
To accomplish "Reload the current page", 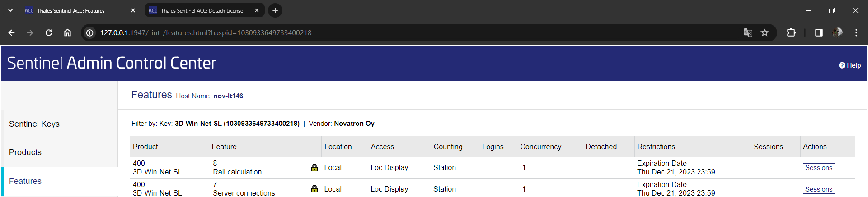I will [49, 32].
